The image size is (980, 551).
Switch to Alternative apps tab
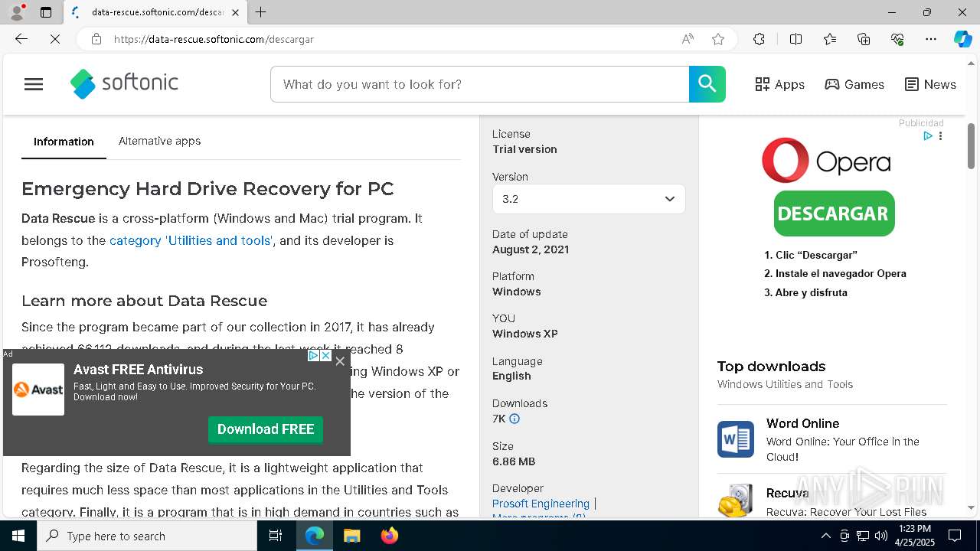[x=159, y=141]
